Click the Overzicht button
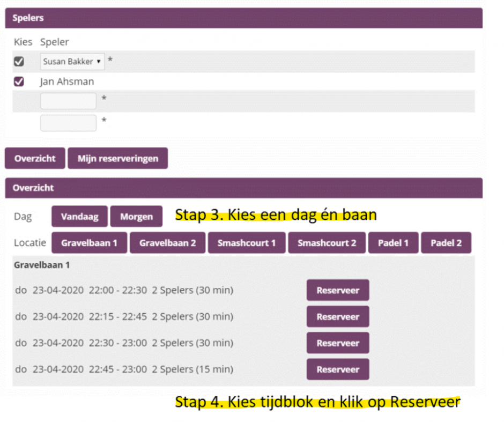Viewport: 504px width, 422px height. coord(34,158)
